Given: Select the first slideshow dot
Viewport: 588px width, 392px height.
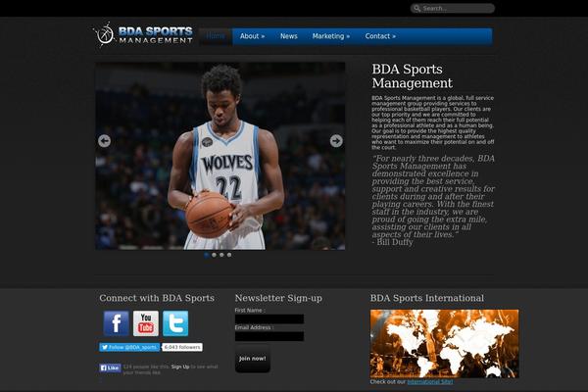Looking at the screenshot, I should (206, 255).
